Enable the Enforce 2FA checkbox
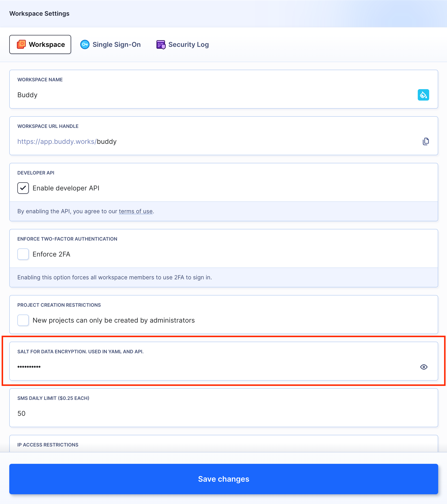 click(x=23, y=254)
